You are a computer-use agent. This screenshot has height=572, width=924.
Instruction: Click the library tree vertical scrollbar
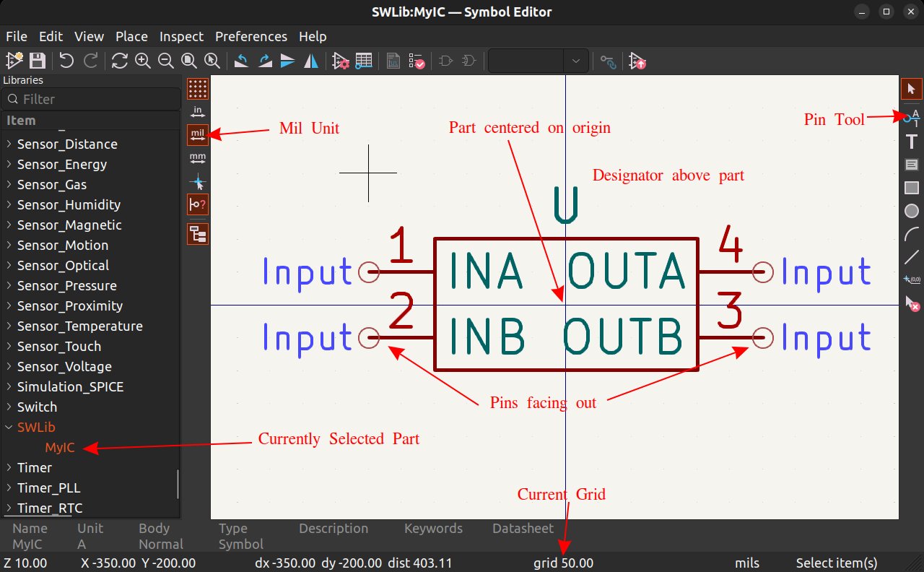pos(178,485)
